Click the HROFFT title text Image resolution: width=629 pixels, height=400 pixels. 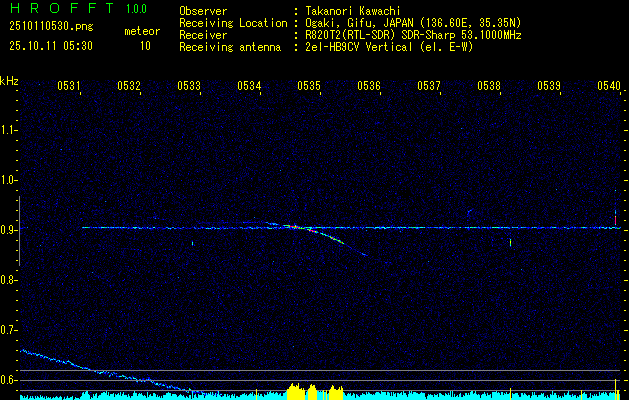(x=55, y=9)
